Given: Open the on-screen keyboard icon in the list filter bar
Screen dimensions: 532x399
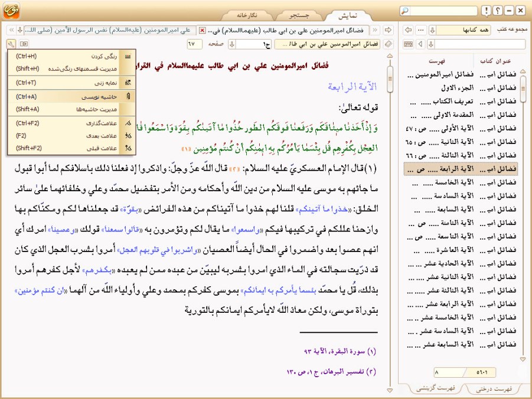Looking at the screenshot, I should [409, 44].
